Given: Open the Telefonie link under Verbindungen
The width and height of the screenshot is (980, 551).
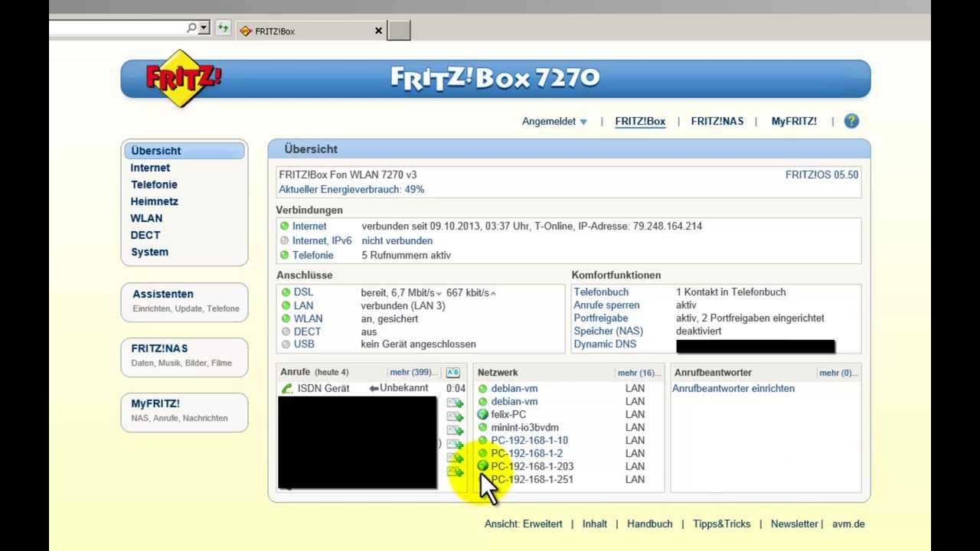Looking at the screenshot, I should coord(313,255).
